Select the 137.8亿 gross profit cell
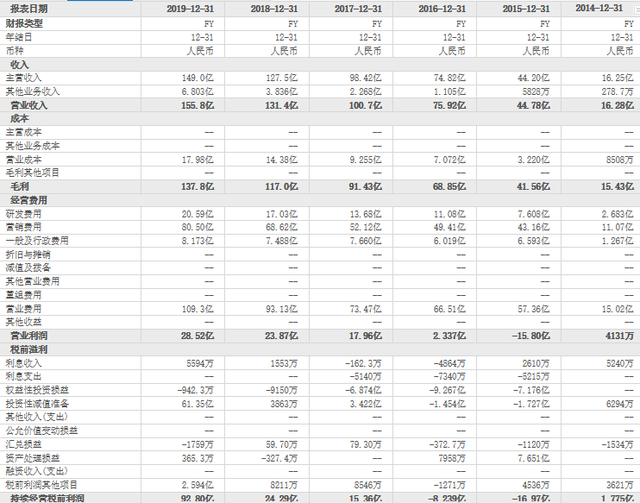 198,187
